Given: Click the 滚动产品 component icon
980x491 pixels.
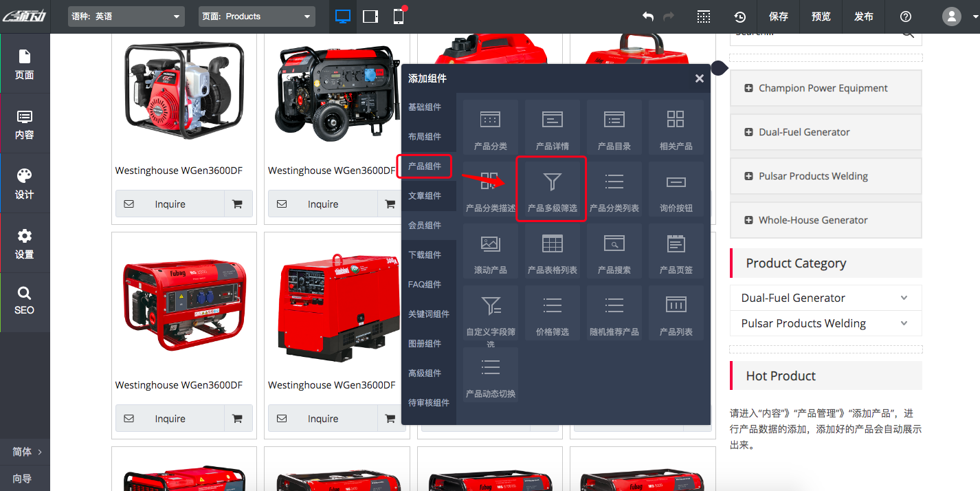Looking at the screenshot, I should point(490,250).
